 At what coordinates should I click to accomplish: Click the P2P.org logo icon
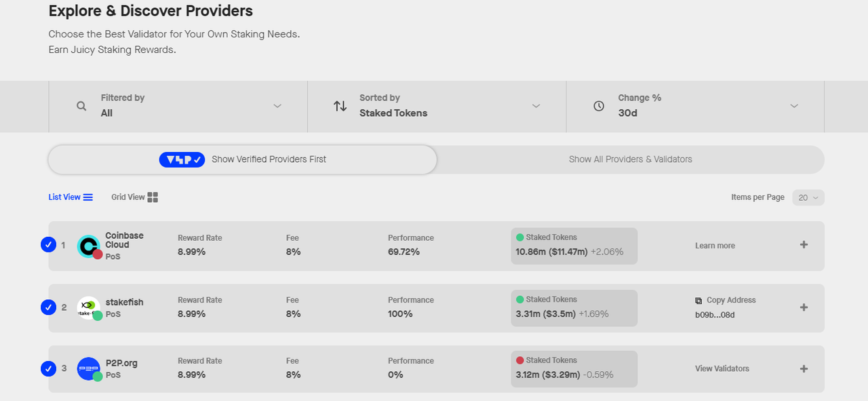point(89,369)
